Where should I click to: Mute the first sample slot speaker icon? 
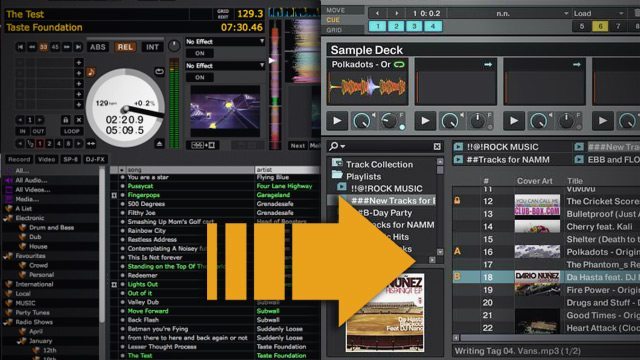(374, 115)
